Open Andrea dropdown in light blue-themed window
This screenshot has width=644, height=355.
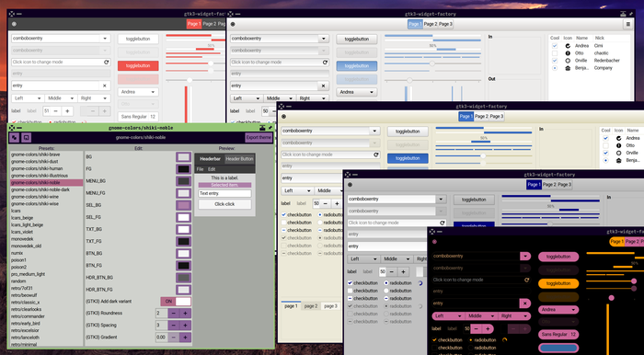click(357, 92)
